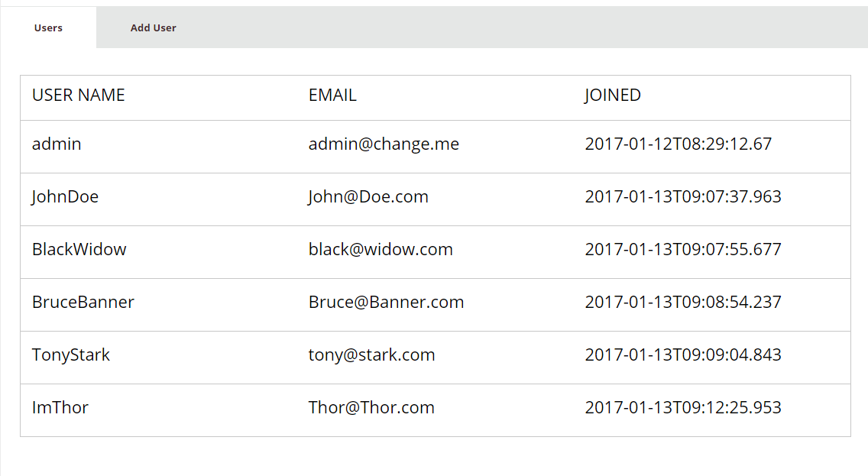
Task: Click the USER NAME column header
Action: [79, 96]
